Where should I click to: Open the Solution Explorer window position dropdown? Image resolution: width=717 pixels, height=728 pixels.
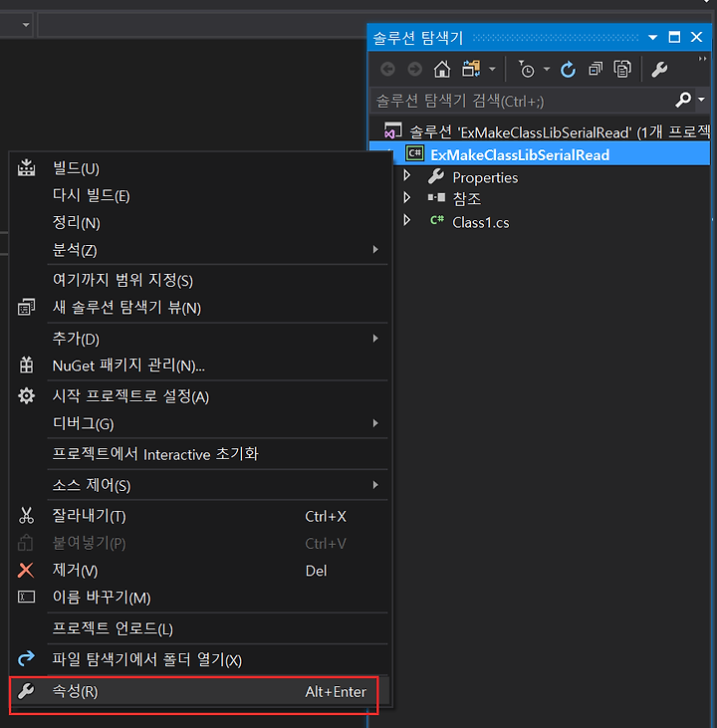tap(653, 37)
